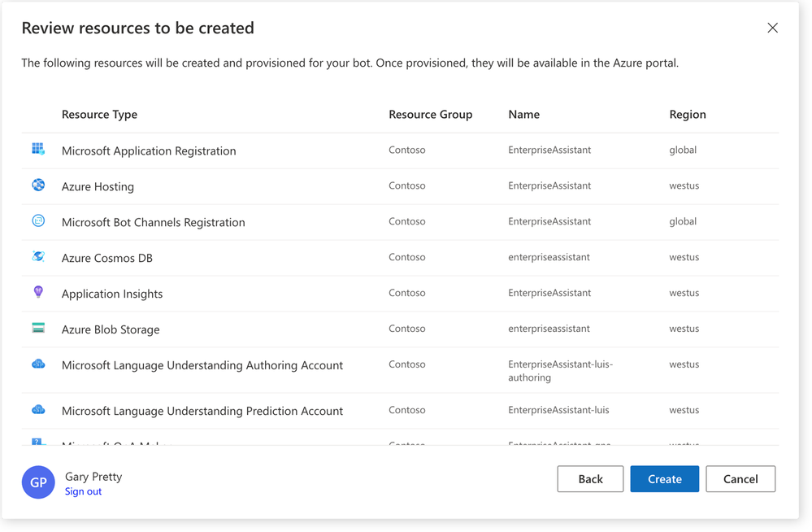
Task: Click the global region of Application Registration
Action: (683, 150)
